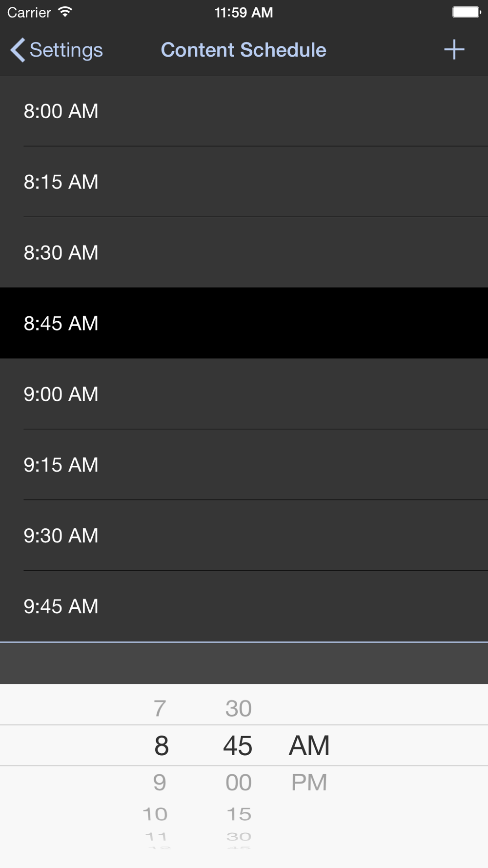The width and height of the screenshot is (488, 868).
Task: Select hour 7 in the picker
Action: pyautogui.click(x=160, y=708)
